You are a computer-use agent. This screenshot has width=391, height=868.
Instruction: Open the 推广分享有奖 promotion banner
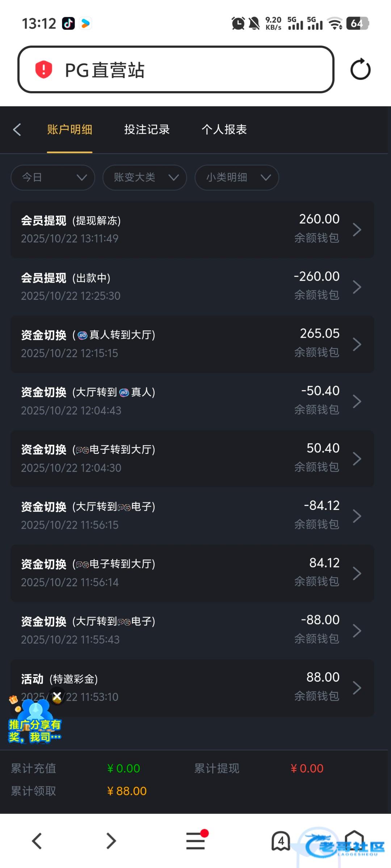pos(34,727)
